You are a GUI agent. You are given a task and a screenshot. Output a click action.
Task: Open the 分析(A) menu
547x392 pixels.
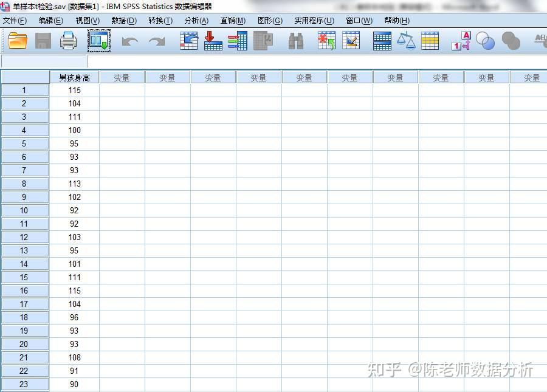(x=195, y=20)
